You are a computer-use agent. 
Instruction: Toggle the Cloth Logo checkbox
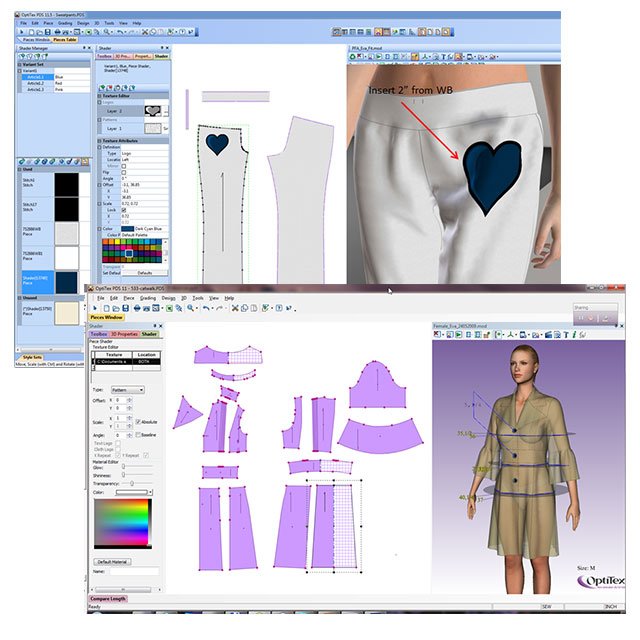pyautogui.click(x=118, y=449)
